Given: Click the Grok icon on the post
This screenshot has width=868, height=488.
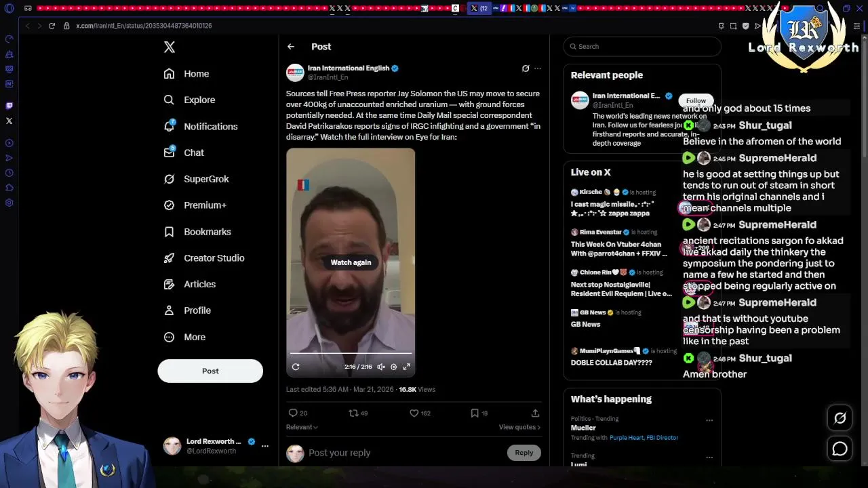Looking at the screenshot, I should coord(526,68).
